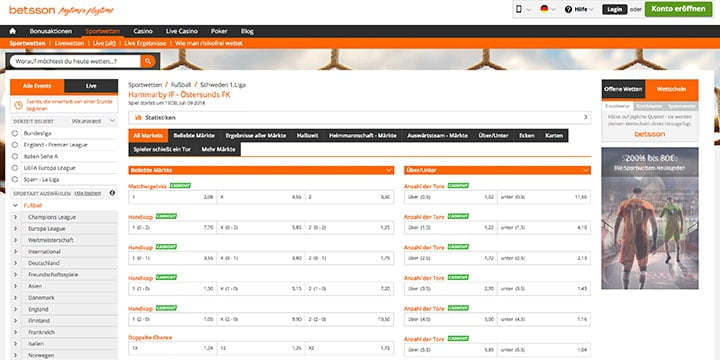Click the Statistiken bar chart icon
Image resolution: width=720 pixels, height=360 pixels.
(x=138, y=118)
